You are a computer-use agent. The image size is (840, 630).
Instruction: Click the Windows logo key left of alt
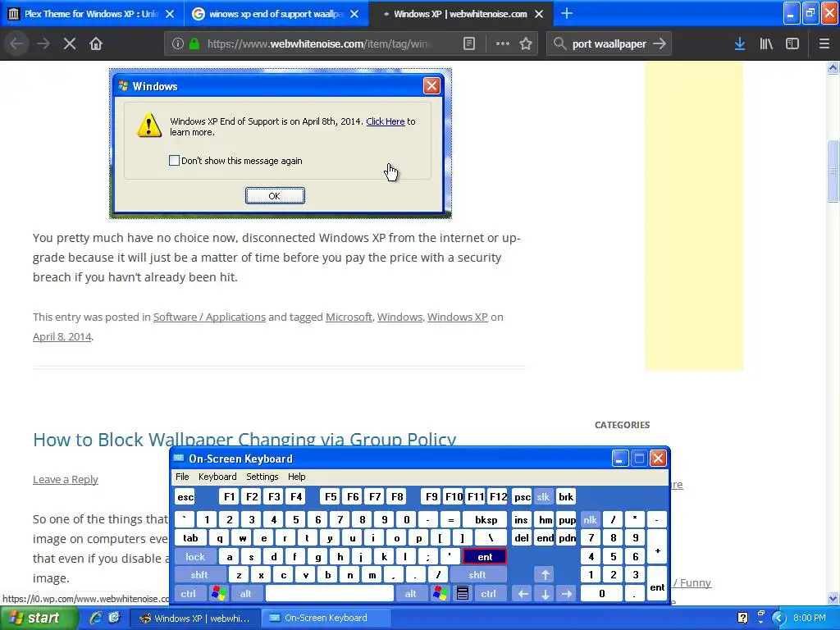(218, 594)
